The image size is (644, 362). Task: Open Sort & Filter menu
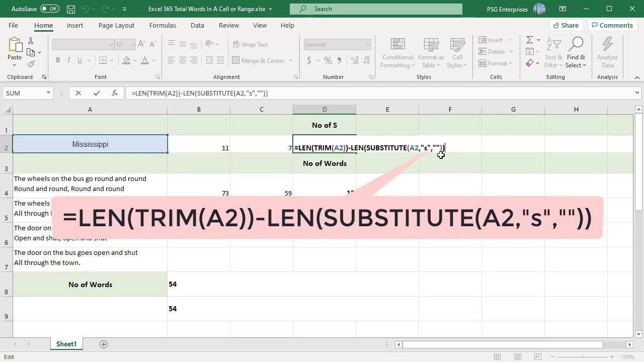[553, 53]
